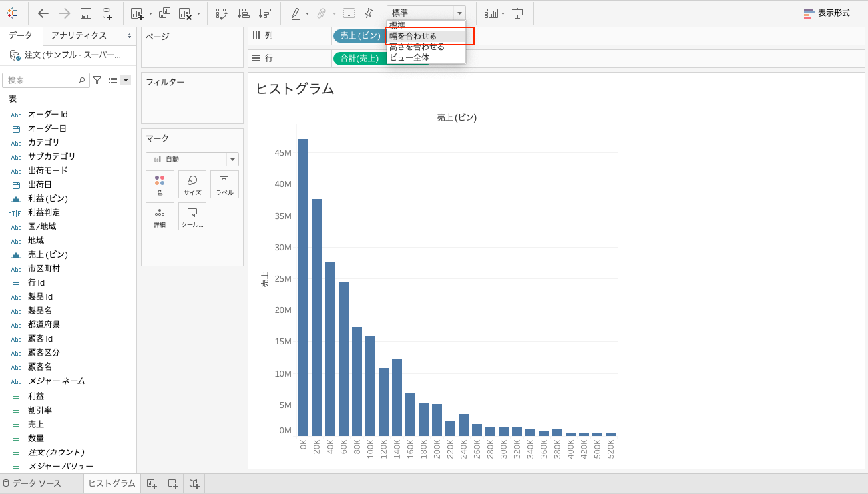868x494 pixels.
Task: Click the 検索 field search box
Action: click(46, 80)
